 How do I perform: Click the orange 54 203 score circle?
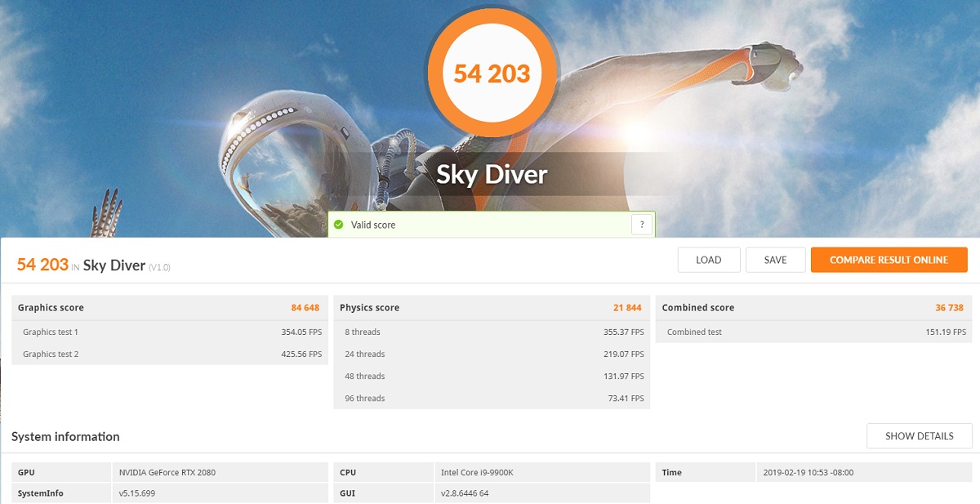(492, 74)
